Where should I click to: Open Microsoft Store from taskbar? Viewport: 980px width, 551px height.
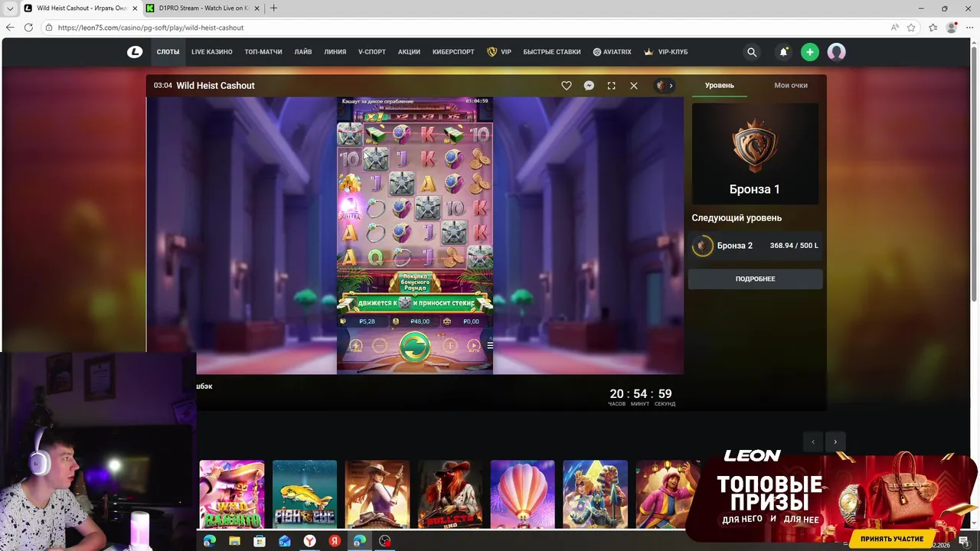[260, 541]
